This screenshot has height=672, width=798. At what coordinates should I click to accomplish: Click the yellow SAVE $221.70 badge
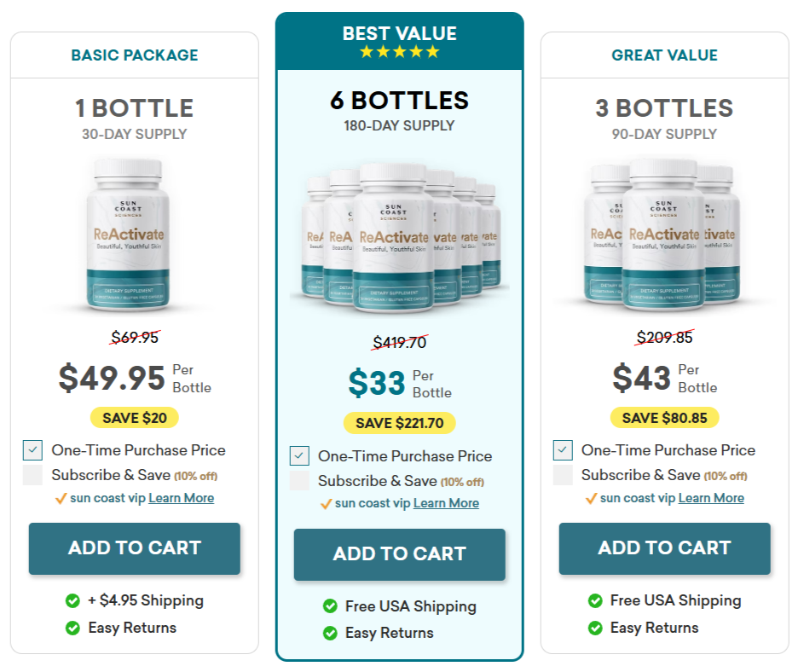[x=399, y=423]
